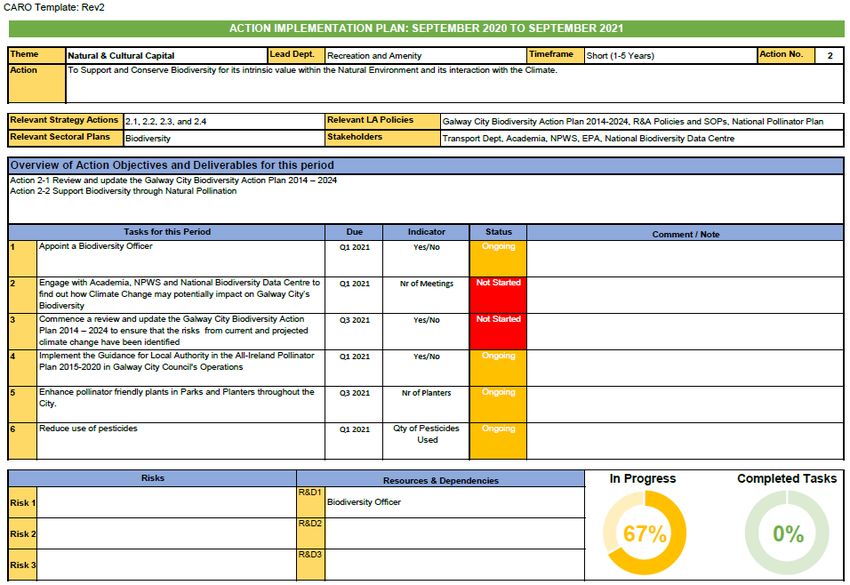
Task: Click the 'Resources & Dependencies' header
Action: coord(441,480)
